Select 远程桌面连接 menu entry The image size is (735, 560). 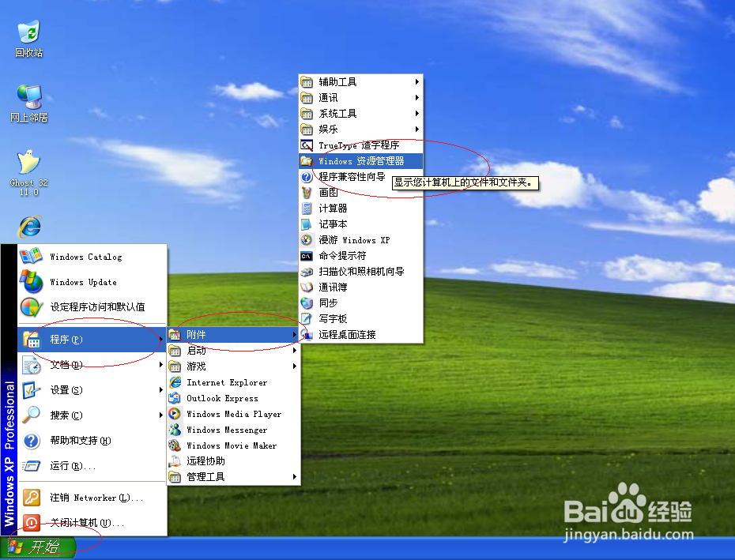point(360,335)
